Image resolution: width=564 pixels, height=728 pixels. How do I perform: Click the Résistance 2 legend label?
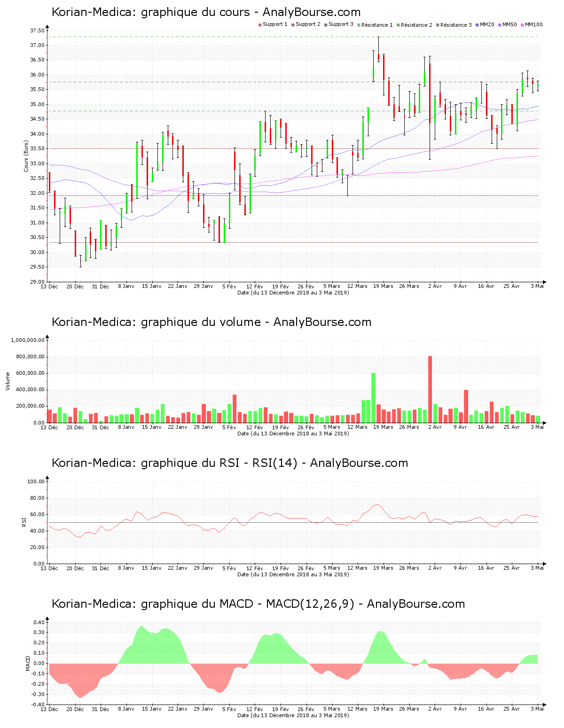click(416, 25)
